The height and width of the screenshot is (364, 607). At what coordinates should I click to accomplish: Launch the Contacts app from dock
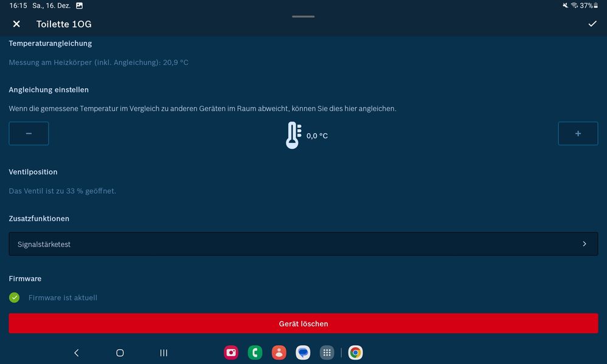pos(279,352)
